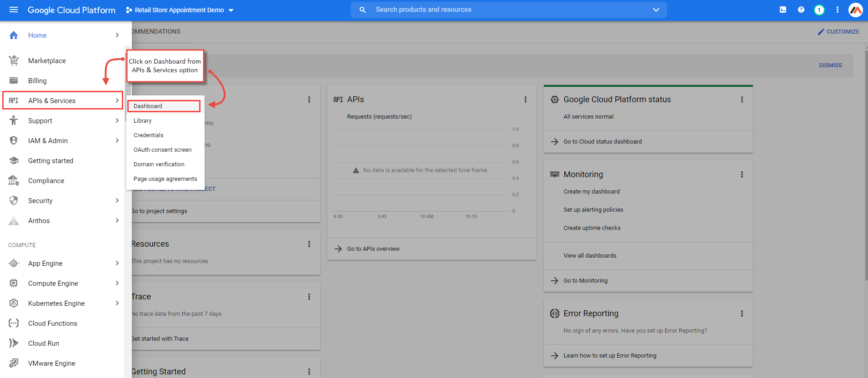This screenshot has width=868, height=378.
Task: Open Marketplace from the sidebar
Action: click(x=47, y=60)
